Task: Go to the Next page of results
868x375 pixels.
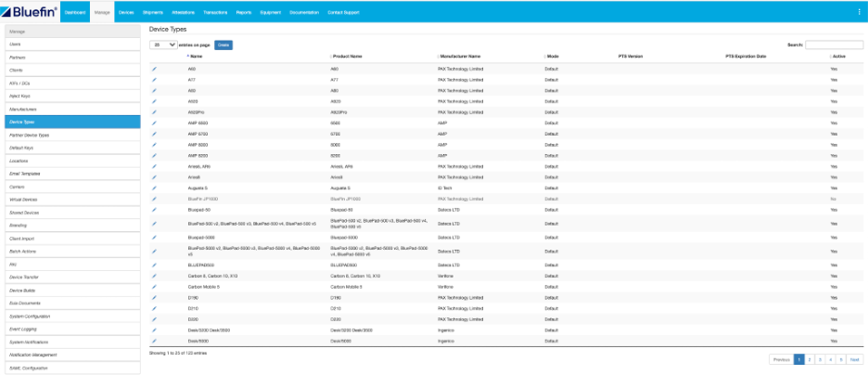Action: [x=854, y=359]
